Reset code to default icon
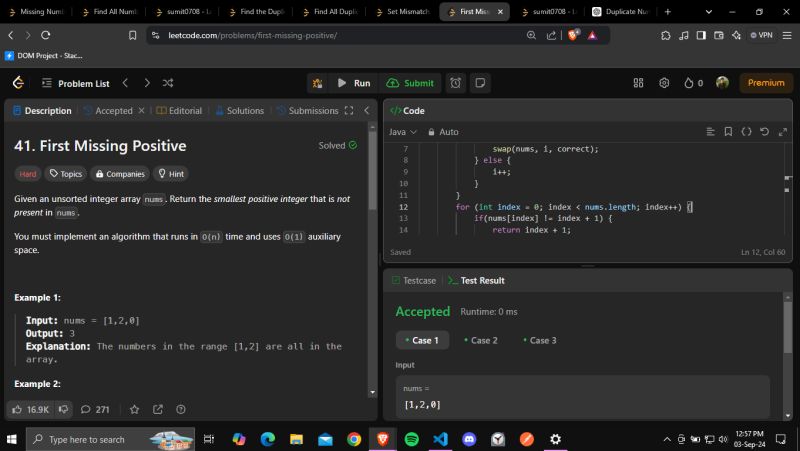This screenshot has height=451, width=800. tap(764, 132)
